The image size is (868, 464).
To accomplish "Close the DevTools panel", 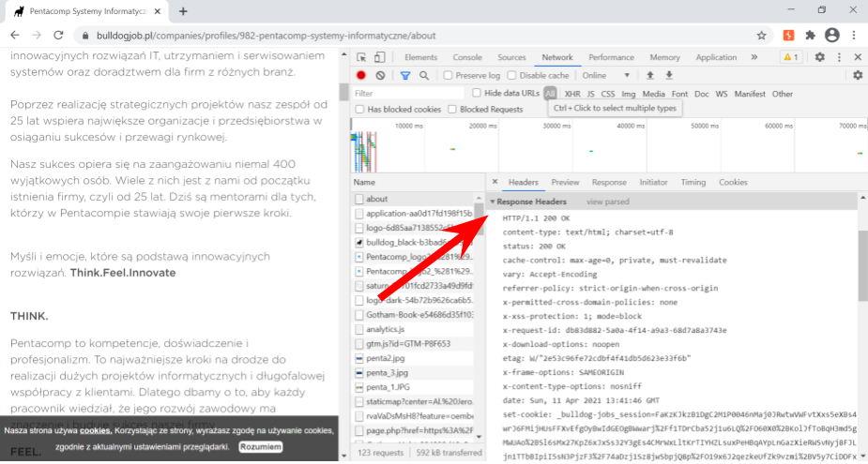I will 858,57.
